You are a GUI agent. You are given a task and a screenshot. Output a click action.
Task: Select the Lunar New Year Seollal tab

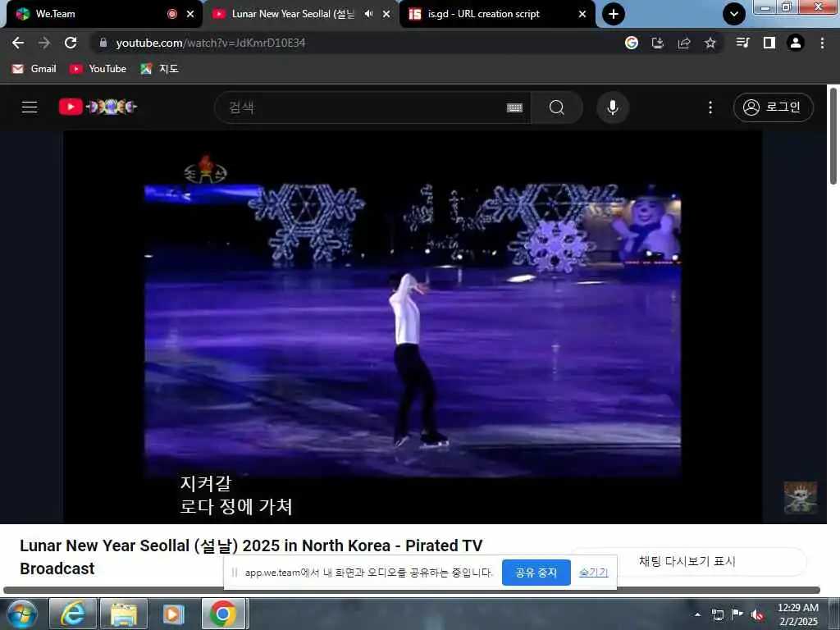[x=293, y=14]
